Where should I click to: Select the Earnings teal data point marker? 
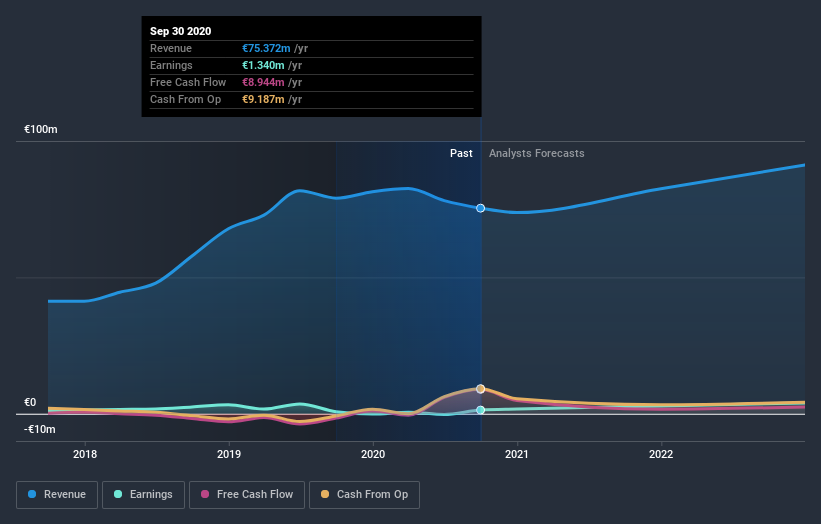tap(480, 410)
